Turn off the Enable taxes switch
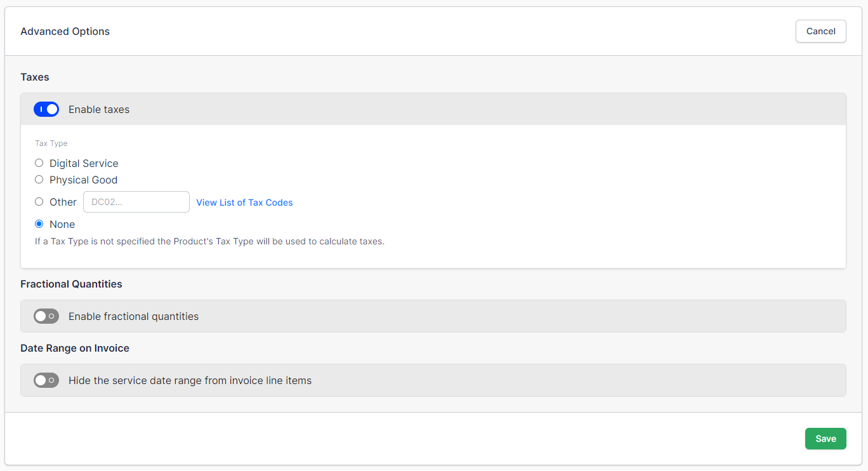 pos(46,109)
